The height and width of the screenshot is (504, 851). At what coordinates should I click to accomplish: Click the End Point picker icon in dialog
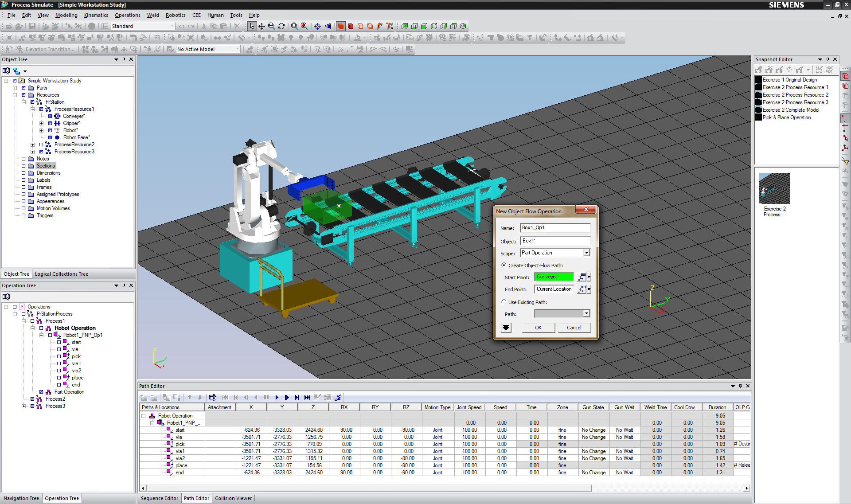point(582,289)
